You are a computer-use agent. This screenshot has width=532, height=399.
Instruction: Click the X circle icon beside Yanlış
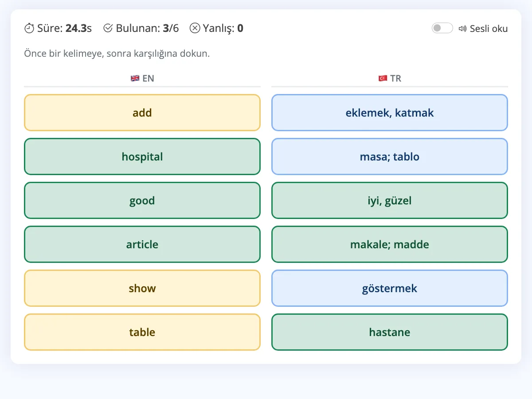195,28
